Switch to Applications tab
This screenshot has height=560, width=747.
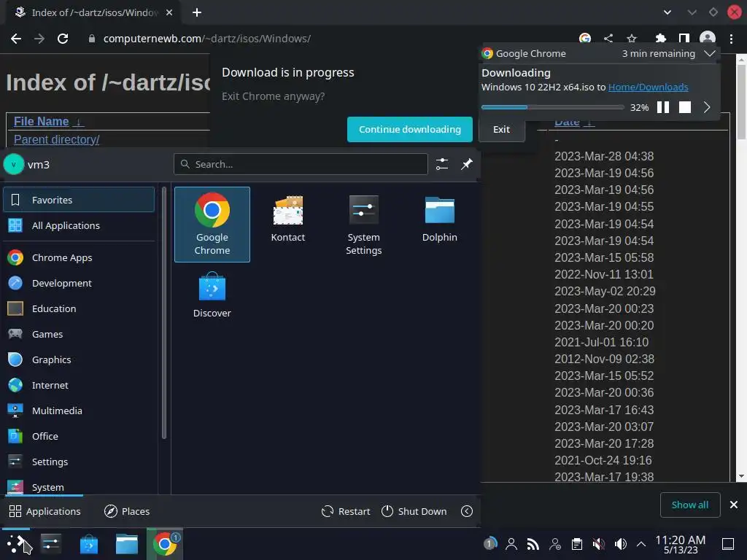(x=44, y=511)
